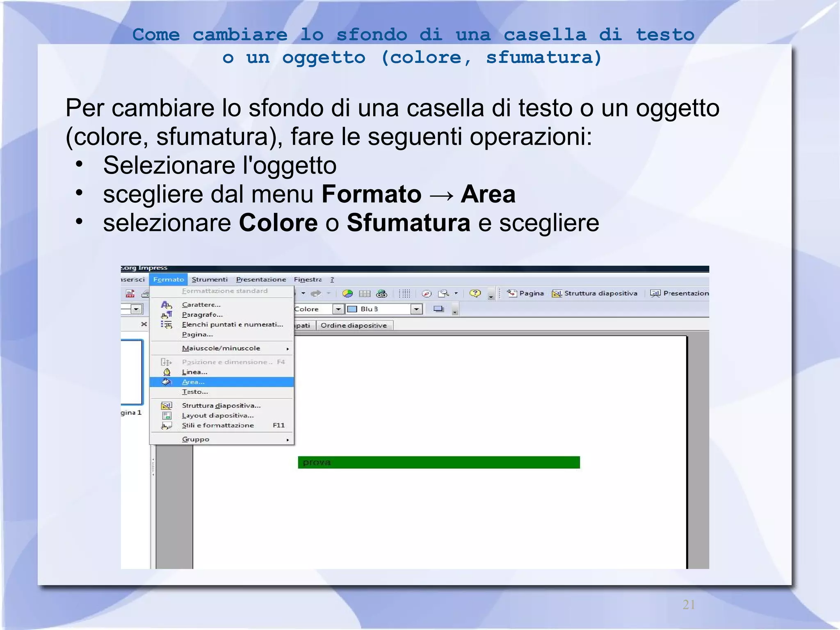The height and width of the screenshot is (630, 840).
Task: Open the Strumenti menu
Action: click(210, 279)
